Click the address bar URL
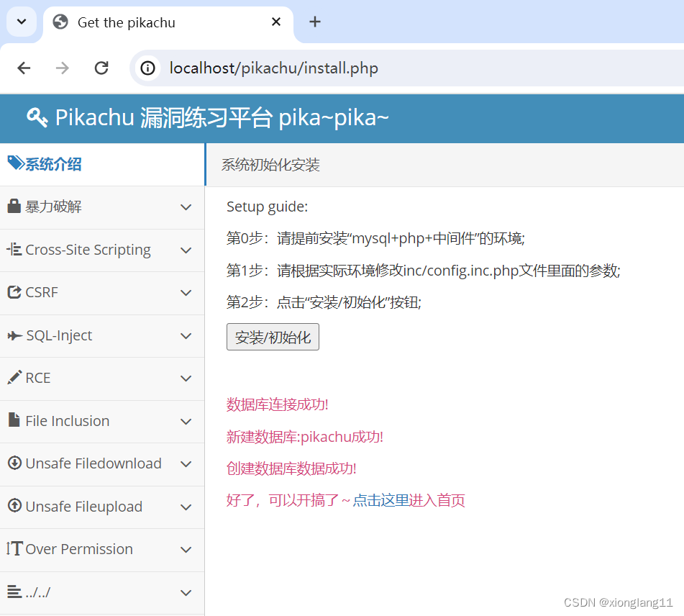Screen dimensions: 684x616 click(273, 68)
